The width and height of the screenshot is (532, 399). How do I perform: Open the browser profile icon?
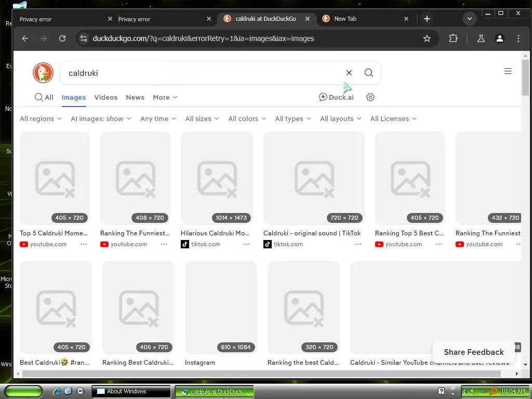(499, 38)
